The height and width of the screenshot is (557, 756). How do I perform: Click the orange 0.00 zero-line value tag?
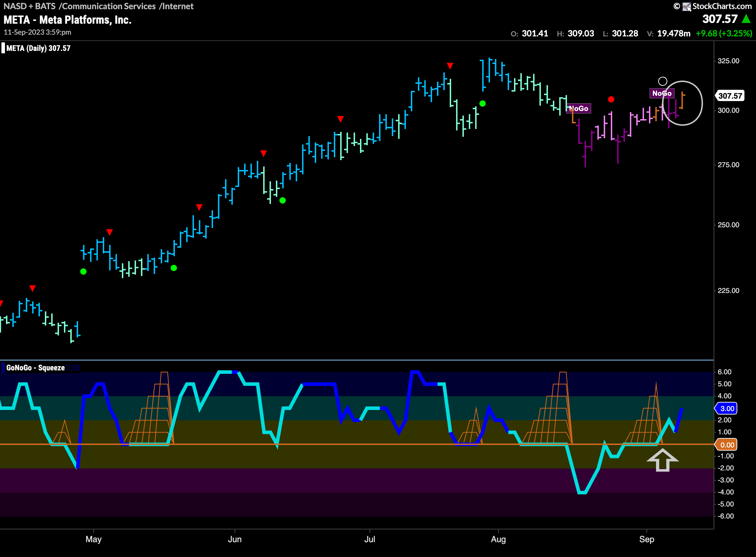(x=726, y=445)
